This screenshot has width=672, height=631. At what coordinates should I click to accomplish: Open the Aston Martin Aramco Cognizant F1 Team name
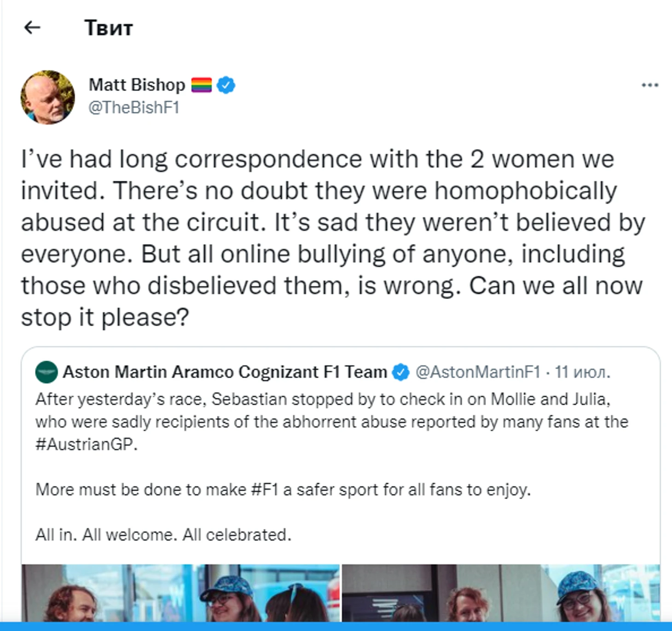click(x=225, y=372)
